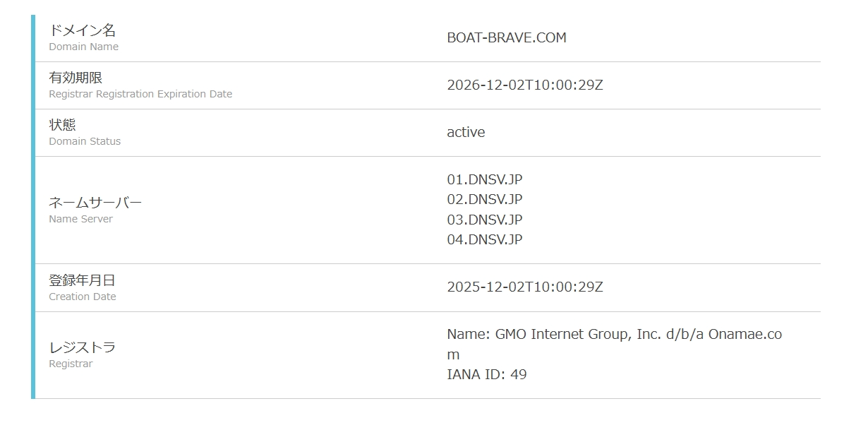Click the 04.DNSV.JP name server entry
Viewport: 868px width, 430px height.
485,239
